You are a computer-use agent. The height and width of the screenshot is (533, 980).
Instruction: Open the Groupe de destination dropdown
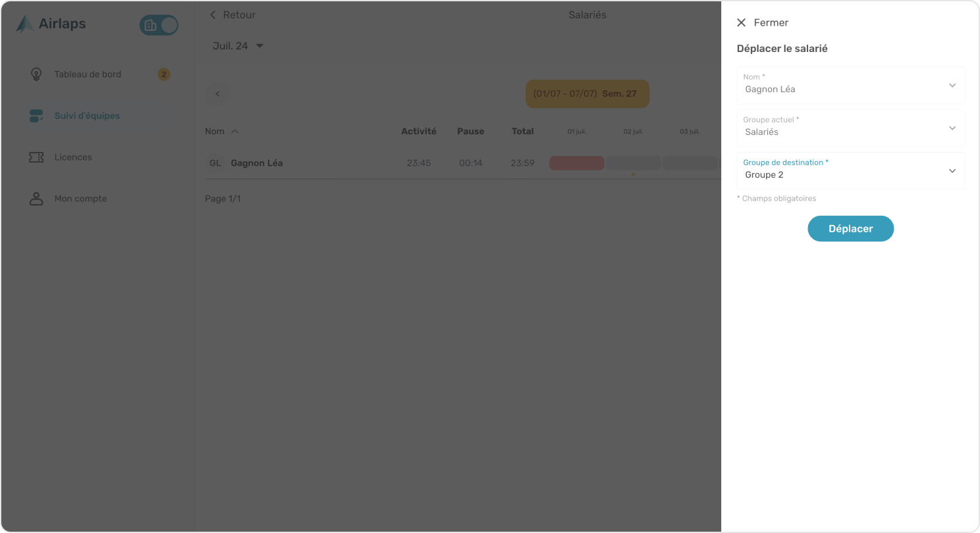[x=851, y=170]
